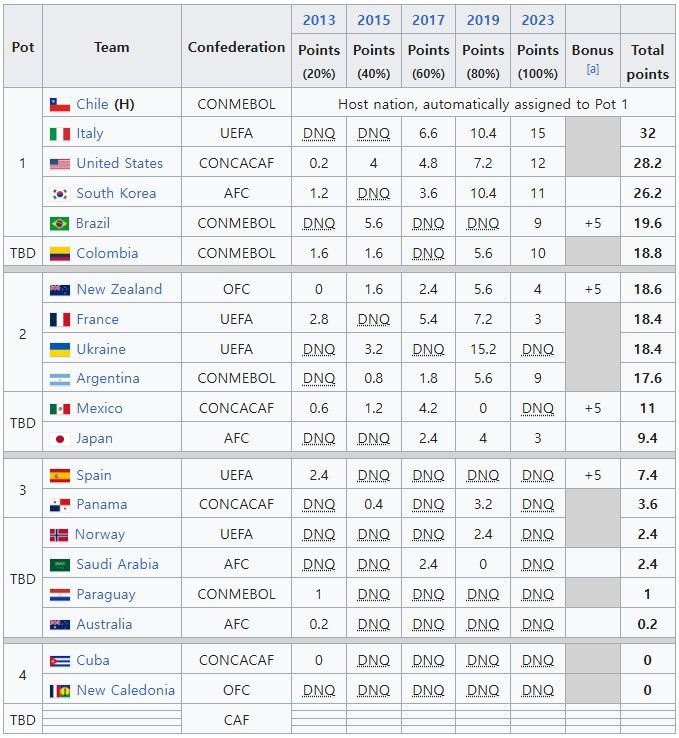Click the New Zealand flag icon
The height and width of the screenshot is (738, 679).
[59, 290]
